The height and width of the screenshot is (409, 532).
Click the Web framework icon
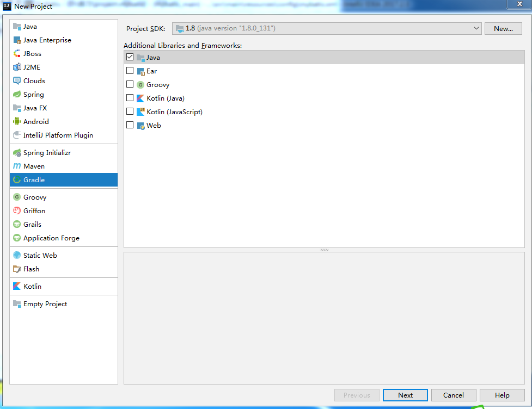point(140,126)
